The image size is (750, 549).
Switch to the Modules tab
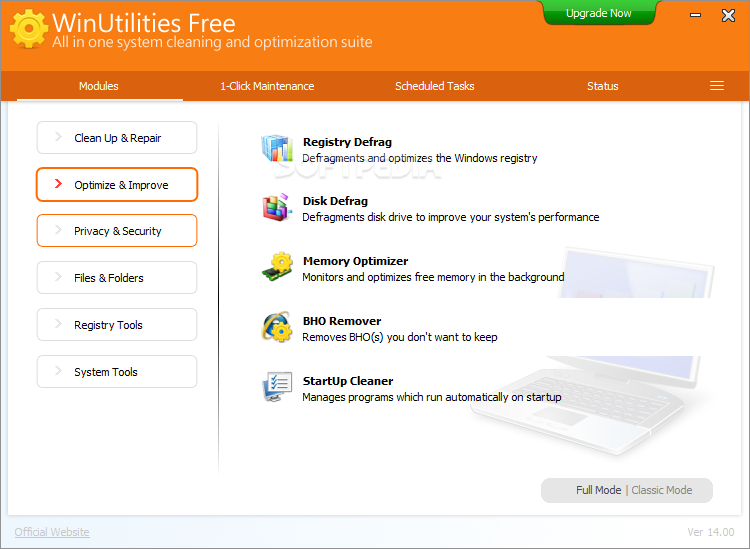[99, 86]
